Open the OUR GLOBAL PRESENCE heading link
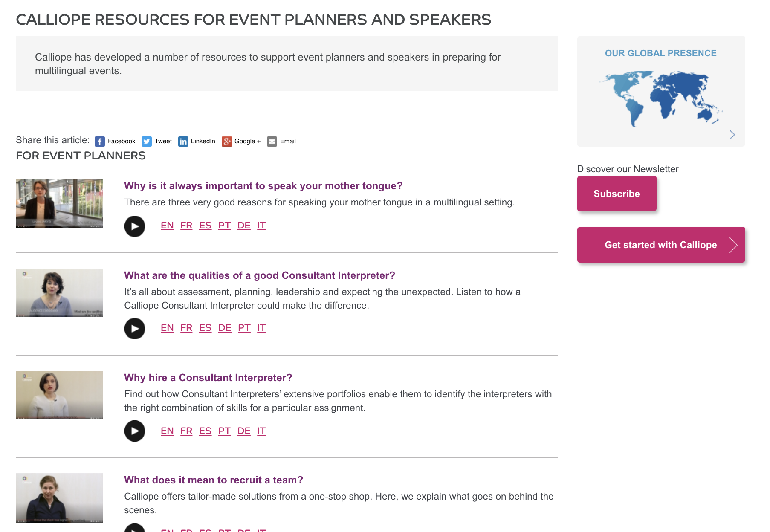Viewport: 770px width, 532px height. coord(660,53)
